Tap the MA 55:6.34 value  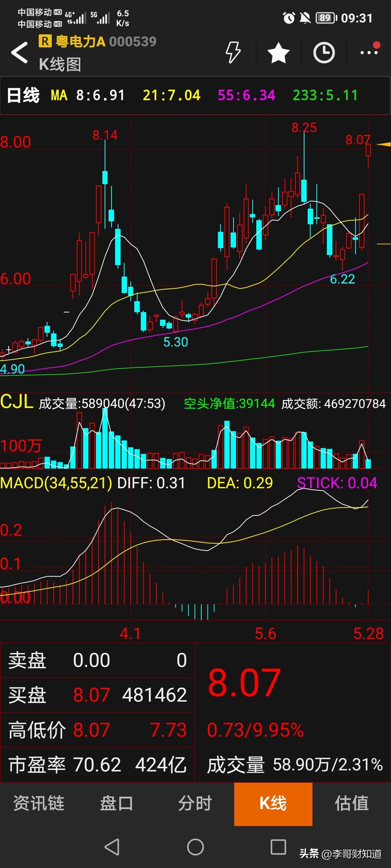(x=246, y=95)
